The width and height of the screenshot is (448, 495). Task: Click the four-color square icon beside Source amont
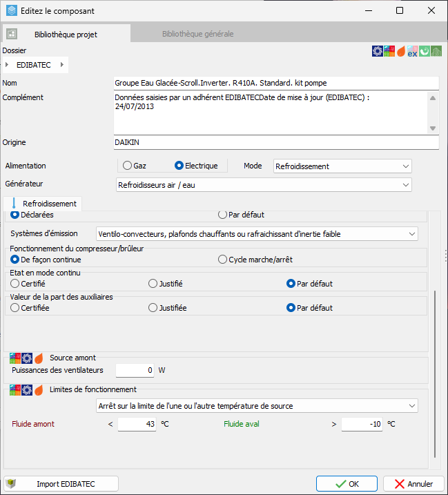(14, 358)
